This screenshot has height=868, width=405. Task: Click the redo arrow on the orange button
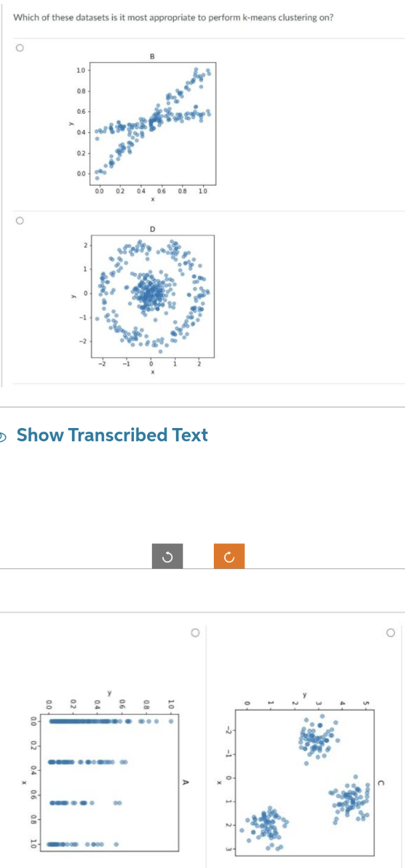coord(229,555)
